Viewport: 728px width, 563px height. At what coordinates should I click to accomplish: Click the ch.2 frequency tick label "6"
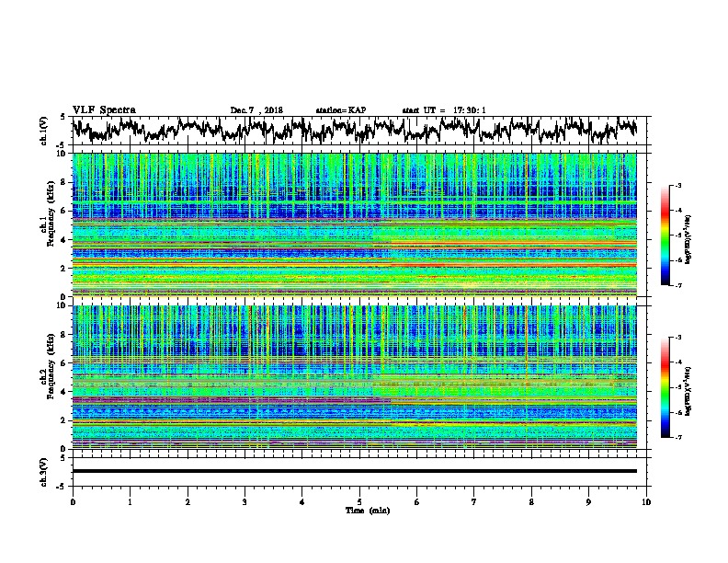click(x=64, y=363)
